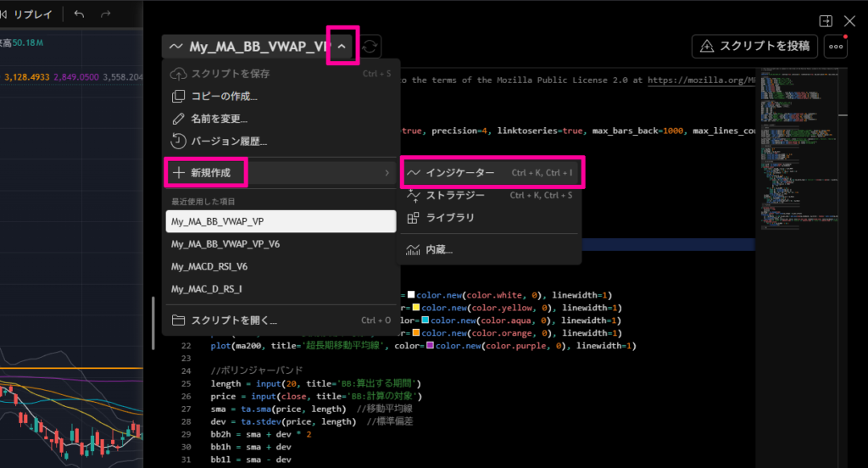Click the refresh script version icon

(x=370, y=47)
